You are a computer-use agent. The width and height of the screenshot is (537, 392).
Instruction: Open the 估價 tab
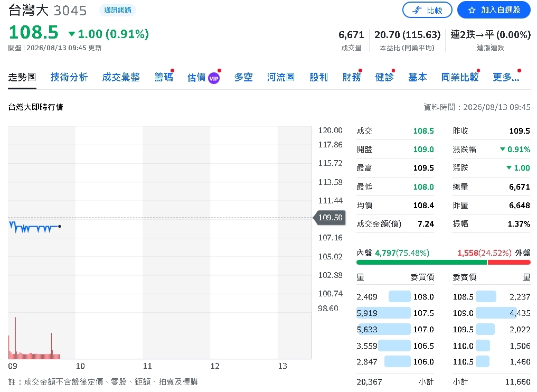196,78
